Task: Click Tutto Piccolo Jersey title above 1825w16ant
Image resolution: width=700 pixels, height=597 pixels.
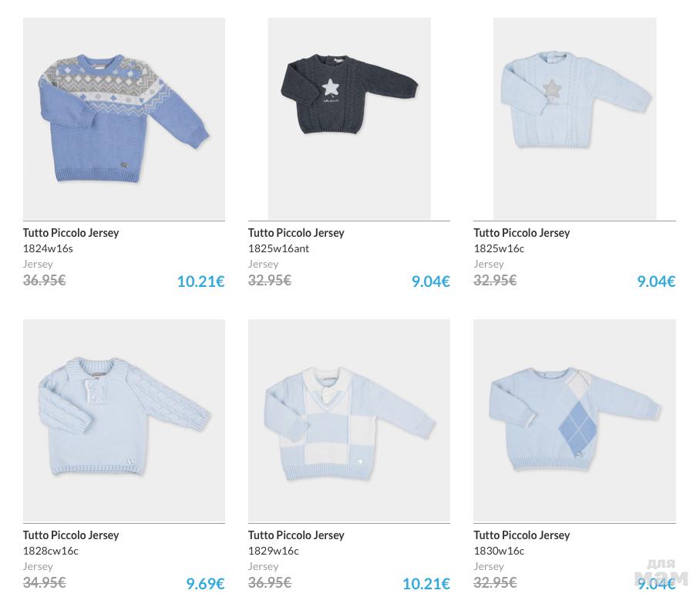Action: pos(296,232)
